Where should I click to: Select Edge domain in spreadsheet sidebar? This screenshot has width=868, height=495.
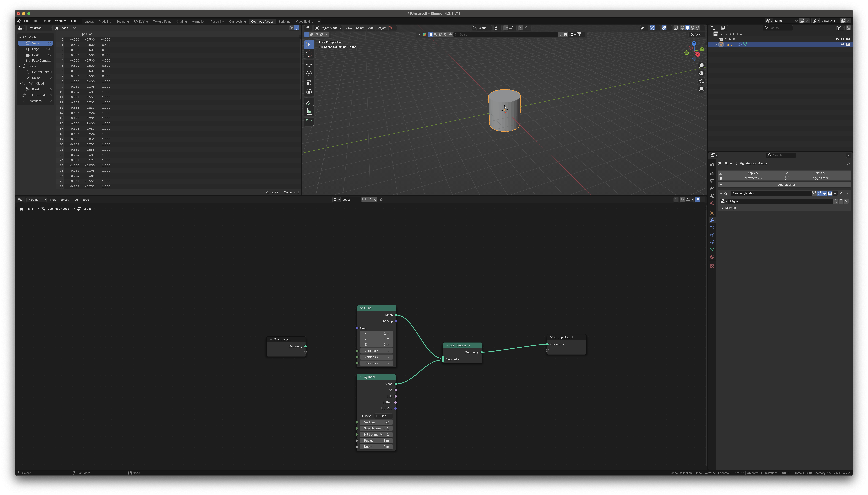coord(36,49)
